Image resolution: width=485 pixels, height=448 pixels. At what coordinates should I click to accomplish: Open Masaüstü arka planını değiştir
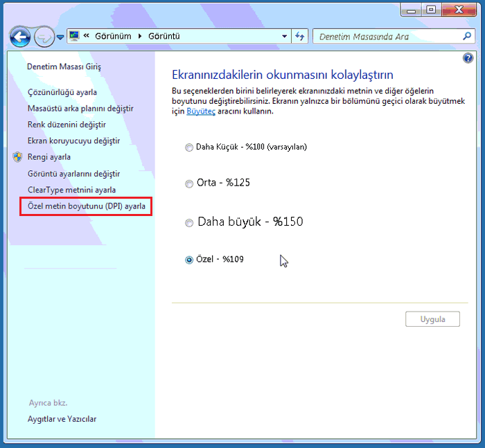point(80,109)
